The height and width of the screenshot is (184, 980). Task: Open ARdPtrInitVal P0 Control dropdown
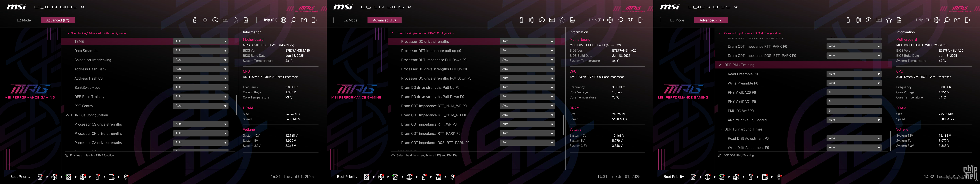pyautogui.click(x=854, y=120)
